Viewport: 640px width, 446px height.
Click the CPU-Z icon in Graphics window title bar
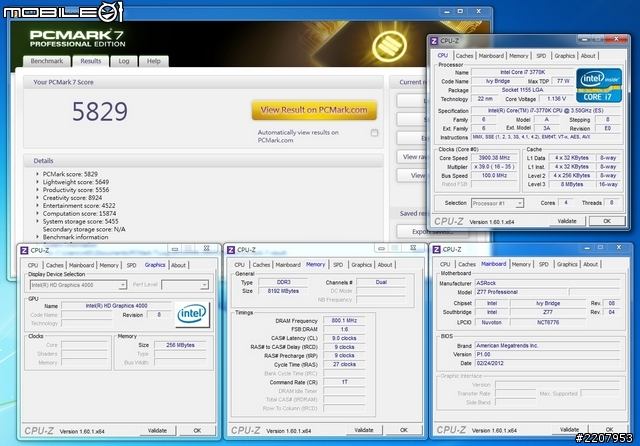[24, 251]
